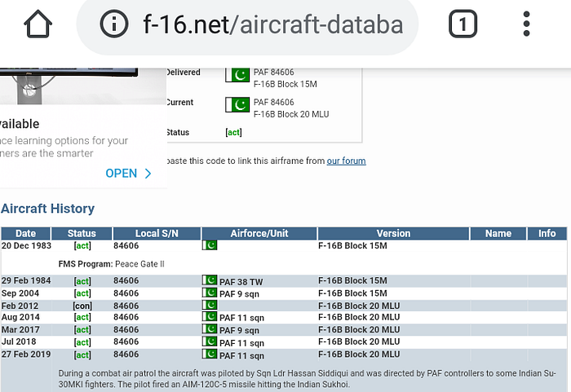Select PAF 38 TW unit text

pos(241,282)
